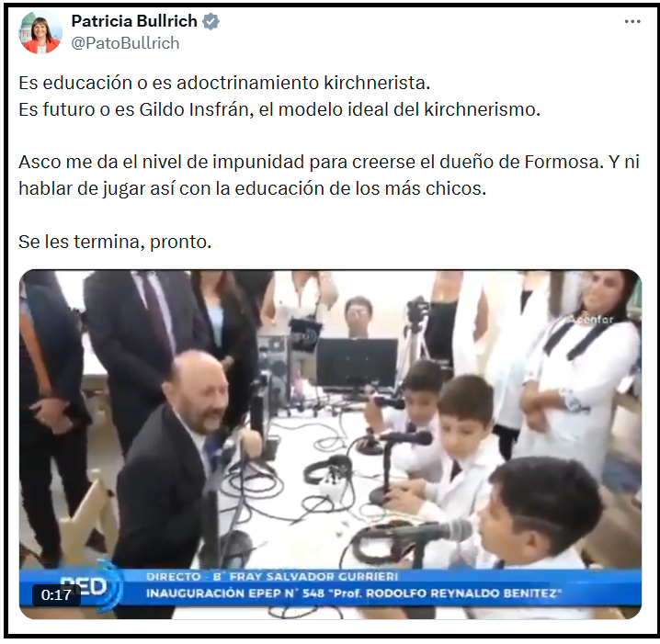The image size is (660, 644).
Task: Open the tweet's three-dot more options menu
Action: pos(632,21)
